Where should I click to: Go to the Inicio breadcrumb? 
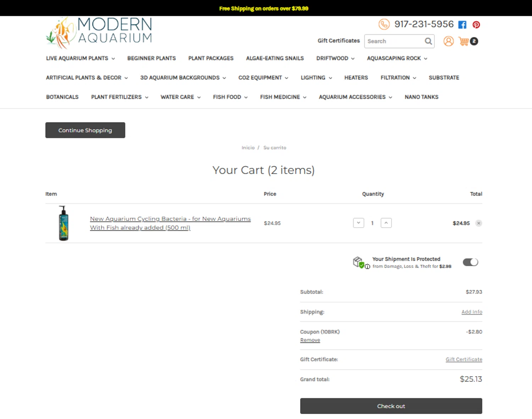(248, 148)
